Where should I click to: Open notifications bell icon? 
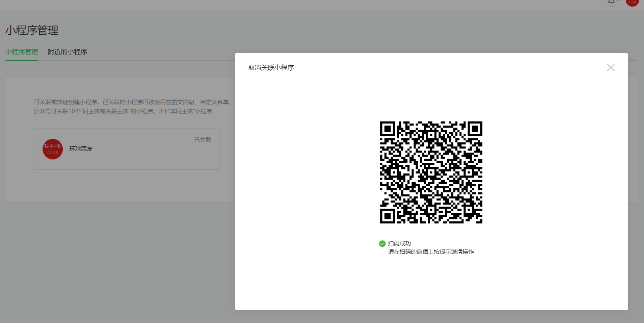click(612, 1)
